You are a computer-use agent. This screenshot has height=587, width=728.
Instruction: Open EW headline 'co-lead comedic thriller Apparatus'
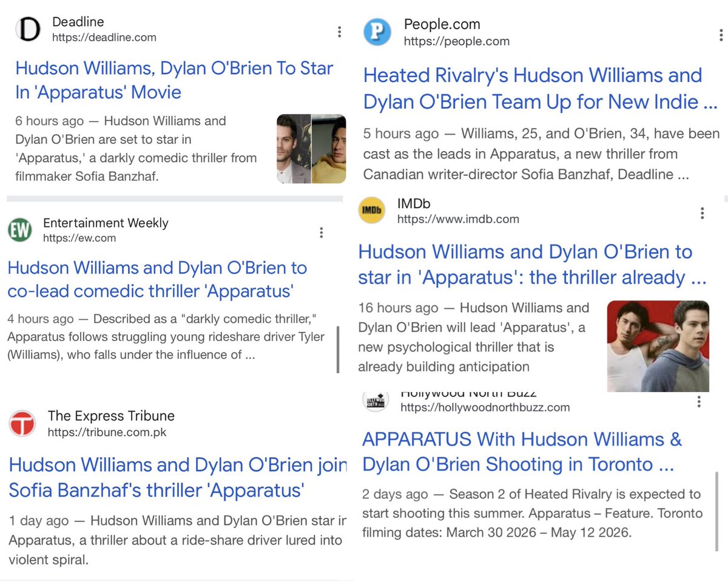157,279
